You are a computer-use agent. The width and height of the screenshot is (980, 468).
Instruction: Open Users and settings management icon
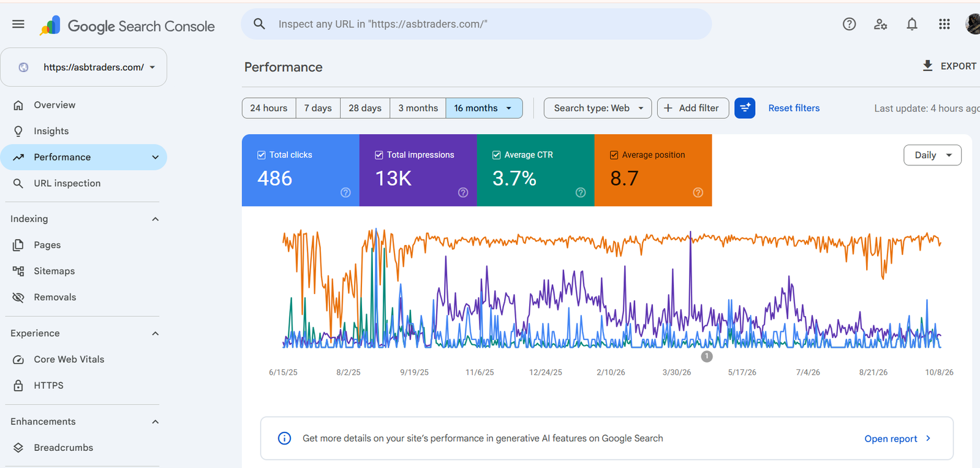coord(881,24)
